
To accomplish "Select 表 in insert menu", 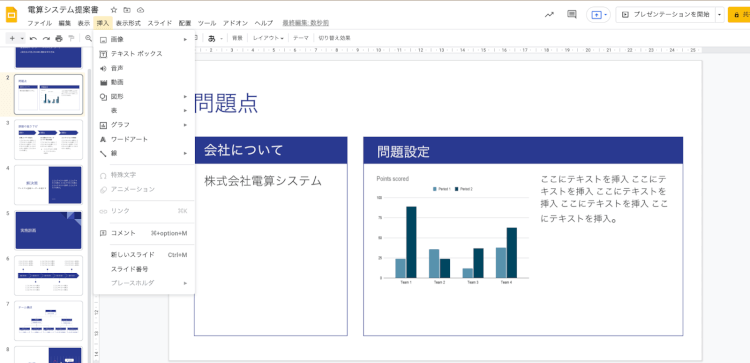I will [144, 110].
